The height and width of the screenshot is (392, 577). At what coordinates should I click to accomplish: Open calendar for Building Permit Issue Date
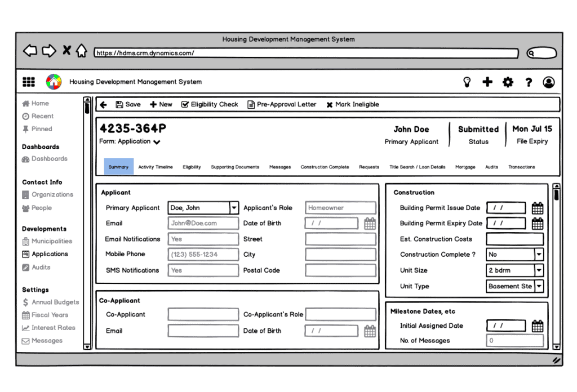tap(538, 208)
